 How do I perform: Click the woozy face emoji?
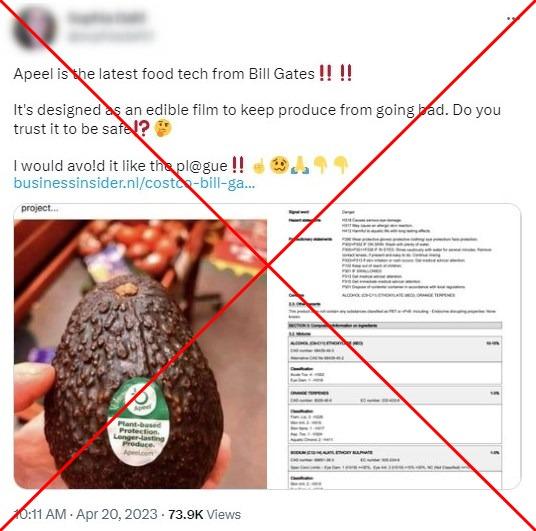(279, 165)
